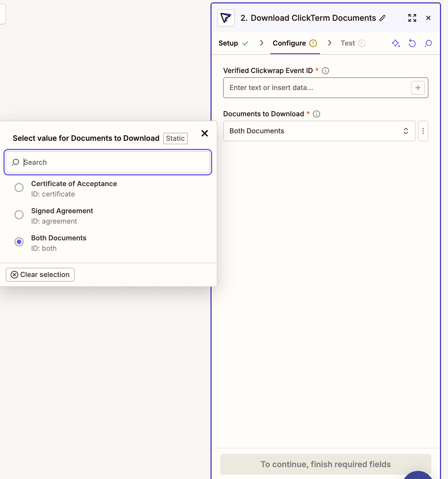Click the Static badge in the popup

pos(175,139)
